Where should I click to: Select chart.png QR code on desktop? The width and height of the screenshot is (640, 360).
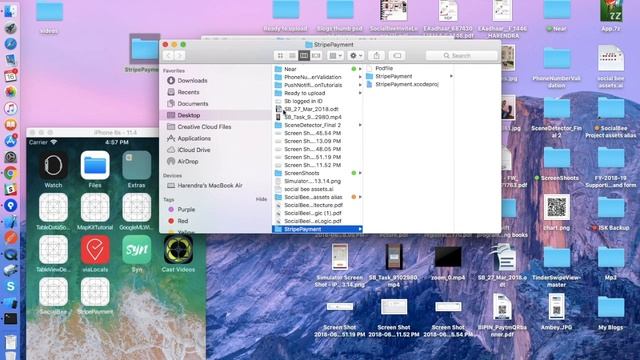click(557, 207)
